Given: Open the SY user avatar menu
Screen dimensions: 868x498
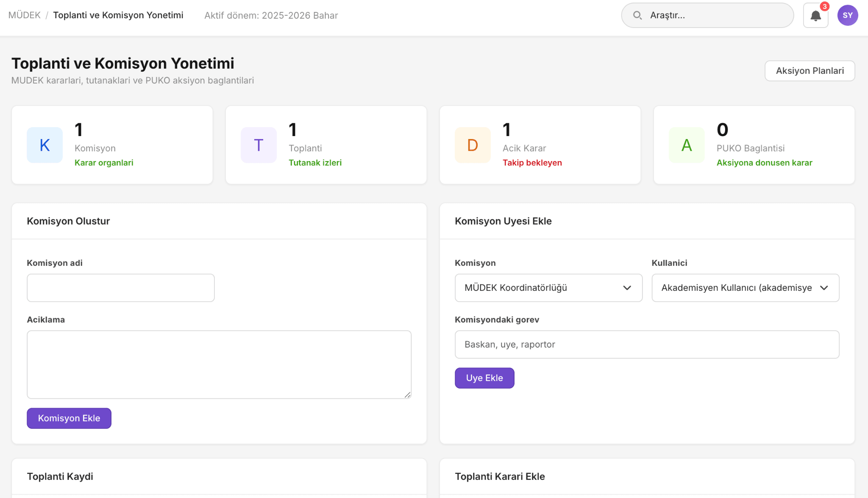Looking at the screenshot, I should pos(848,16).
